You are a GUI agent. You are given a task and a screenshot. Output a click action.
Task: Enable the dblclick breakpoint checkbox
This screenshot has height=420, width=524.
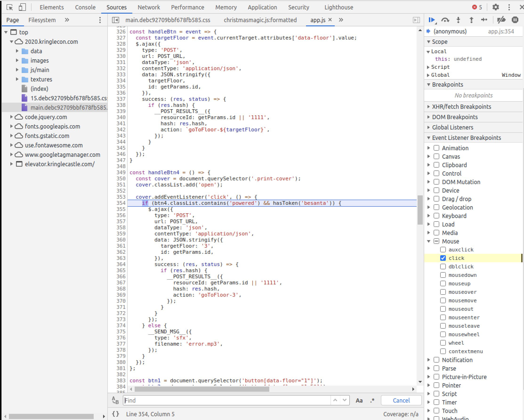tap(443, 267)
